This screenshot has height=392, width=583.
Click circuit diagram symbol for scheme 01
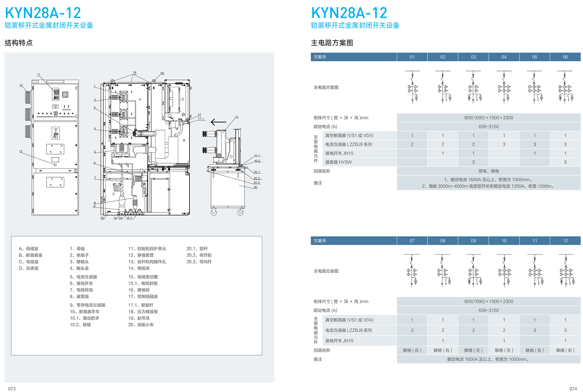click(412, 87)
